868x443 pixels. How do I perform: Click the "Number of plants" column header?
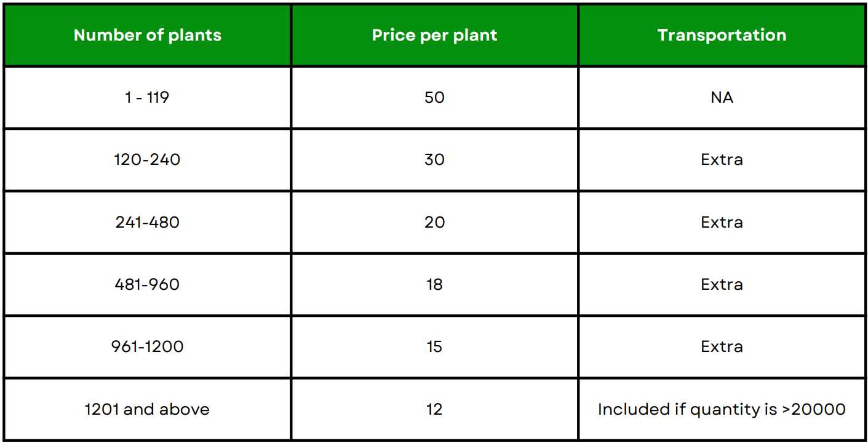(148, 35)
